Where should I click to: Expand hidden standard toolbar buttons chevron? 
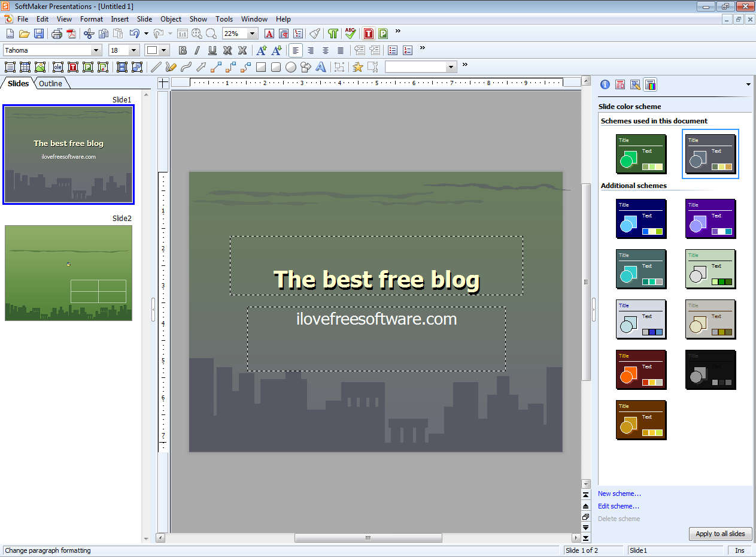[398, 31]
